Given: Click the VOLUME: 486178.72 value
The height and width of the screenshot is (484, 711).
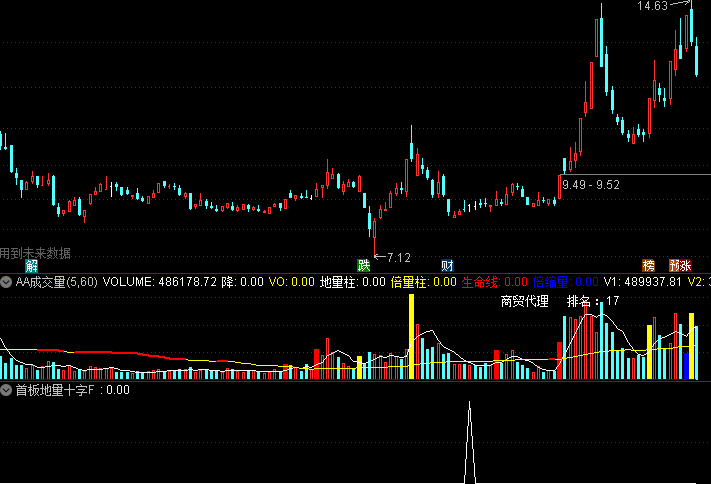Looking at the screenshot, I should pyautogui.click(x=160, y=282).
